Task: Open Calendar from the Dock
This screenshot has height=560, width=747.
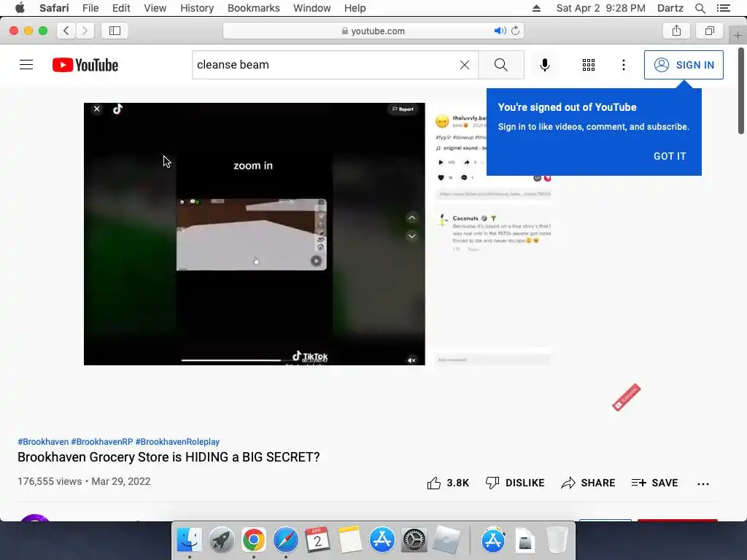Action: pyautogui.click(x=318, y=540)
